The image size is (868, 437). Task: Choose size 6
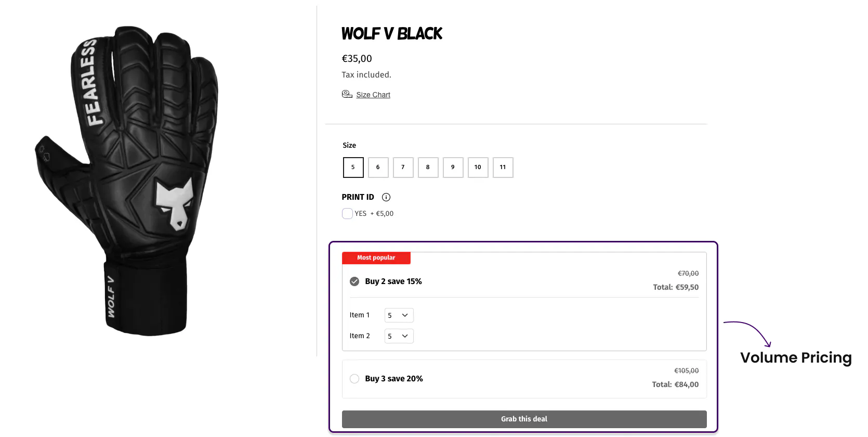tap(378, 168)
